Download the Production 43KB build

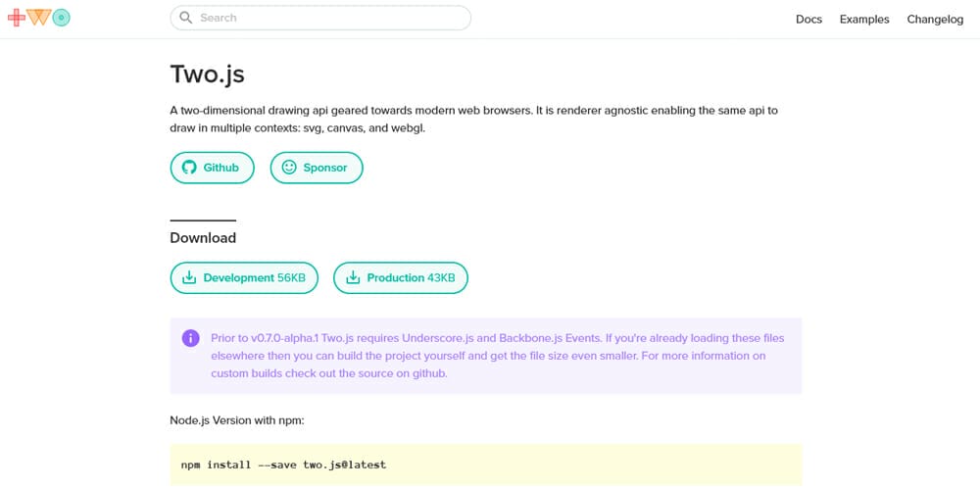pos(401,277)
